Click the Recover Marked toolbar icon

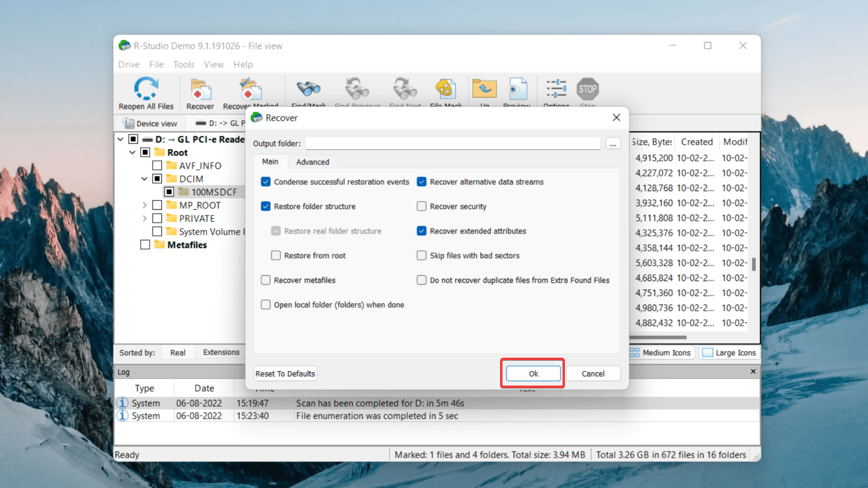[x=250, y=90]
